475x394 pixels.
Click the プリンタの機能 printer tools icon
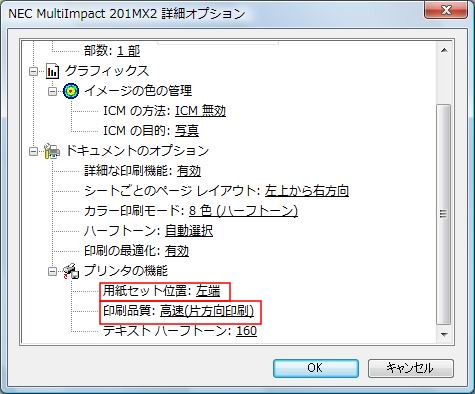71,271
